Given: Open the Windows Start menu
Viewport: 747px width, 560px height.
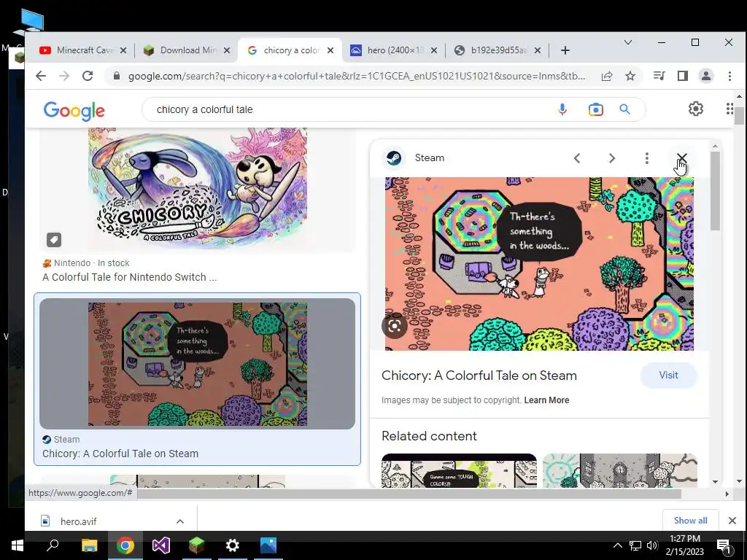Looking at the screenshot, I should click(x=18, y=545).
